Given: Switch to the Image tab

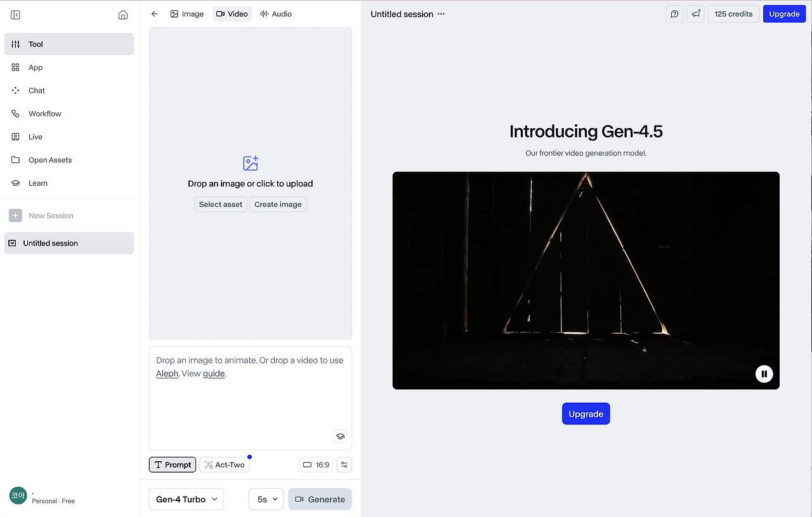Looking at the screenshot, I should click(187, 14).
